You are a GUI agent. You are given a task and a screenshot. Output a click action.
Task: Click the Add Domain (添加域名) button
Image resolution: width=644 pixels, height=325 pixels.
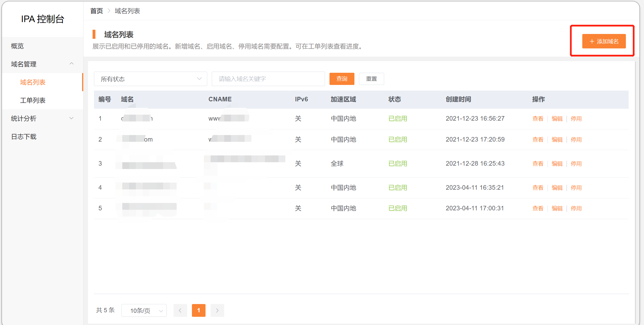coord(604,41)
